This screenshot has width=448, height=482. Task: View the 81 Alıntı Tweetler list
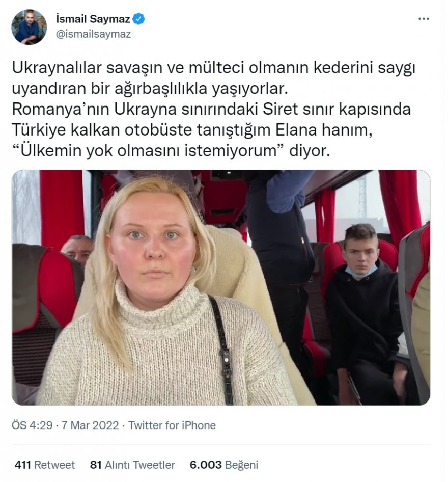click(x=132, y=465)
